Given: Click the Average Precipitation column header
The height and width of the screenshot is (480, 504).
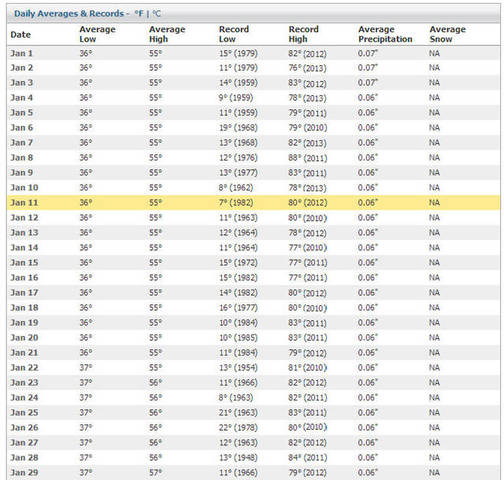Looking at the screenshot, I should click(x=385, y=34).
